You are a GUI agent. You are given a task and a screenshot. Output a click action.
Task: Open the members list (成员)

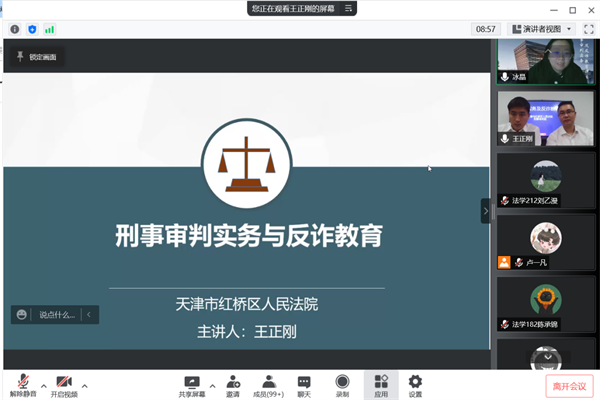[268, 382]
